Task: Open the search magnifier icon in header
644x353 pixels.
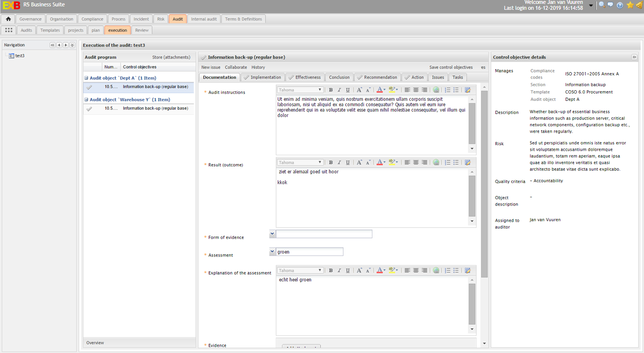Action: coord(601,5)
